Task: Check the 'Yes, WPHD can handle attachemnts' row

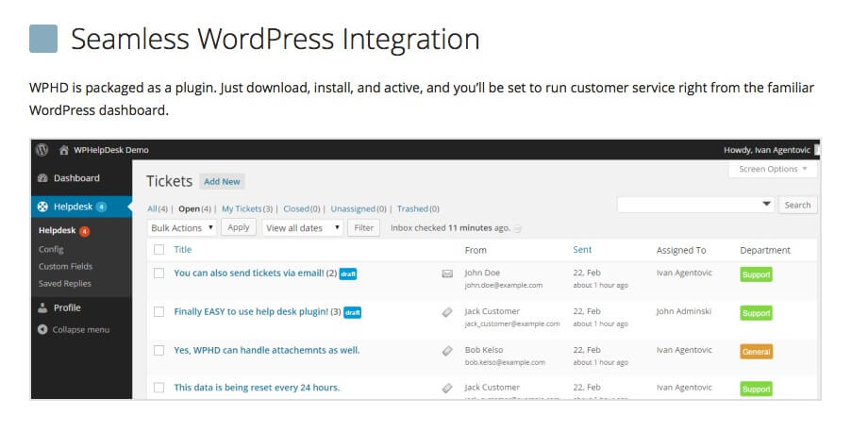Action: 159,350
